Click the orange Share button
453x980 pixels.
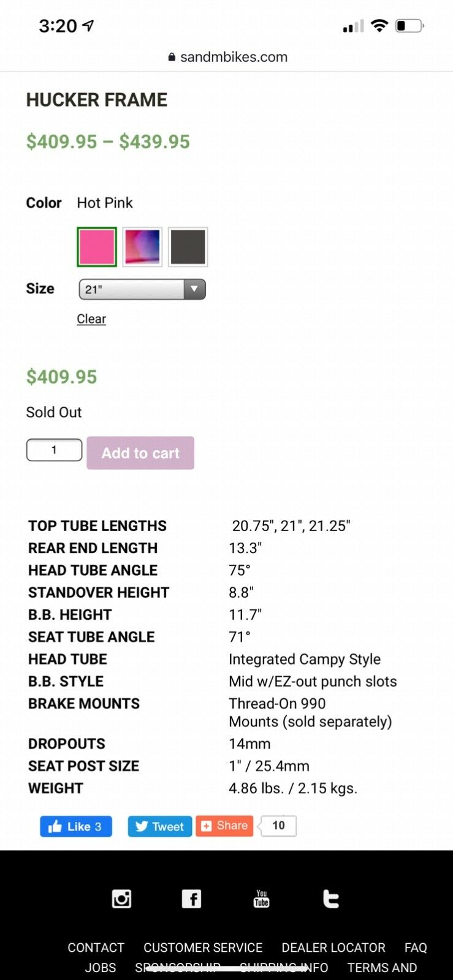click(x=224, y=826)
